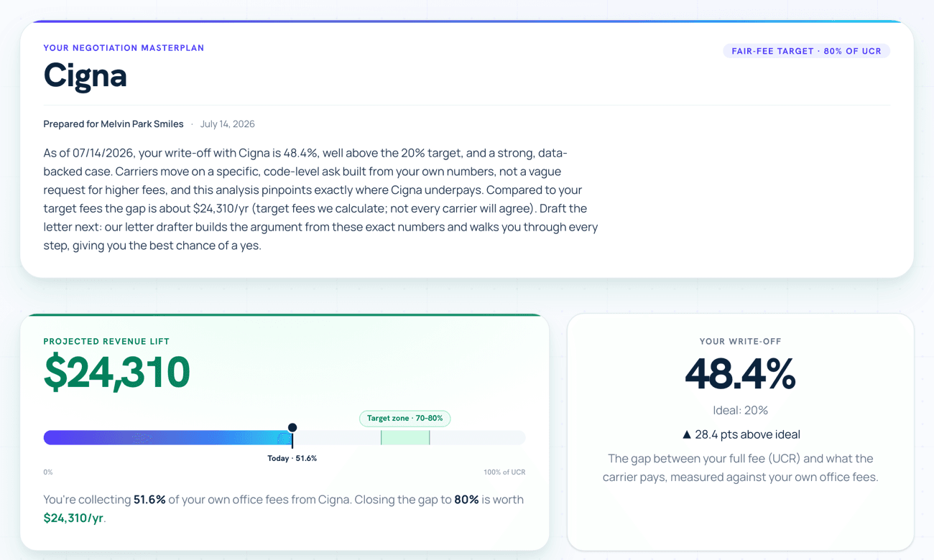Click the "Your Negotiation Masterplan" heading
This screenshot has width=934, height=560.
click(124, 48)
